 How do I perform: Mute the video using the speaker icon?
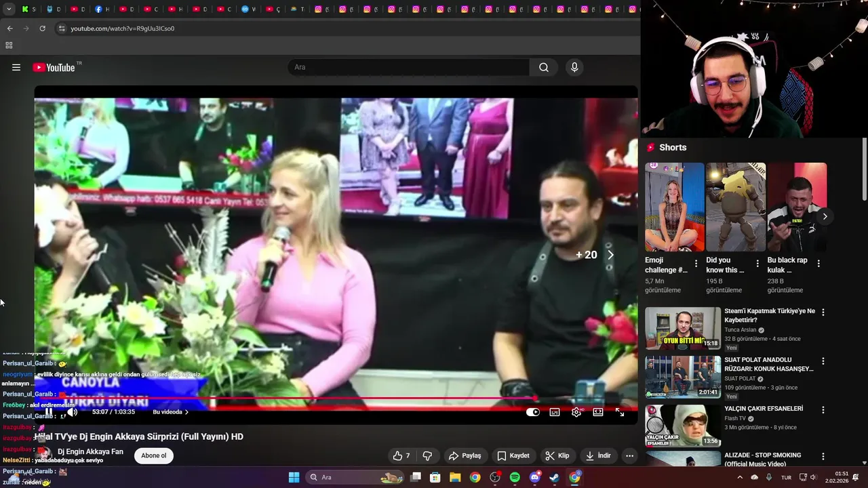[x=72, y=412]
